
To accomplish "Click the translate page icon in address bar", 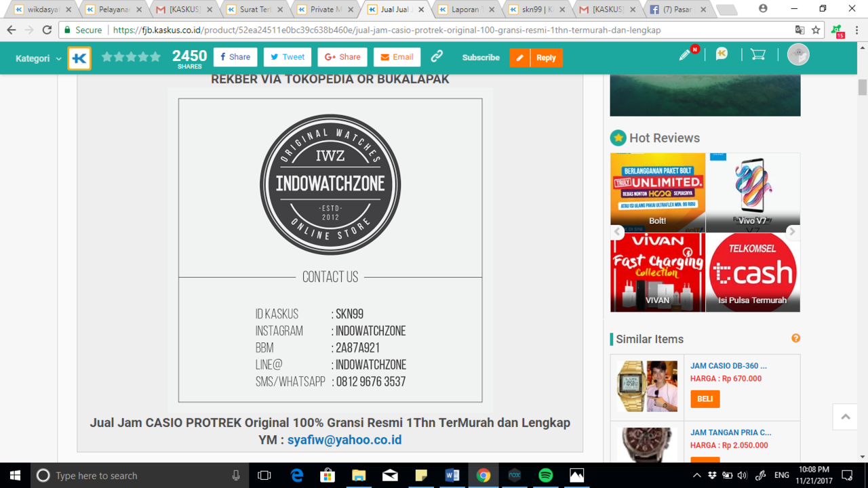I will 800,30.
